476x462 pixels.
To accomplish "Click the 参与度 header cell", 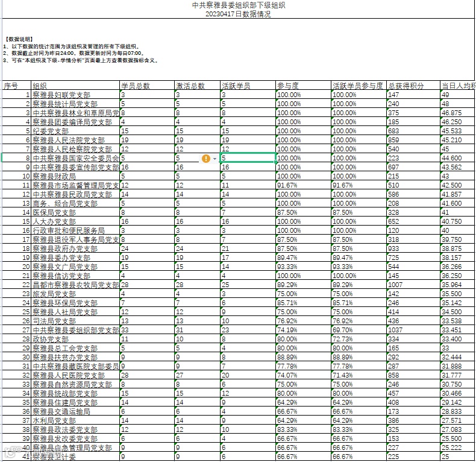I will point(303,86).
